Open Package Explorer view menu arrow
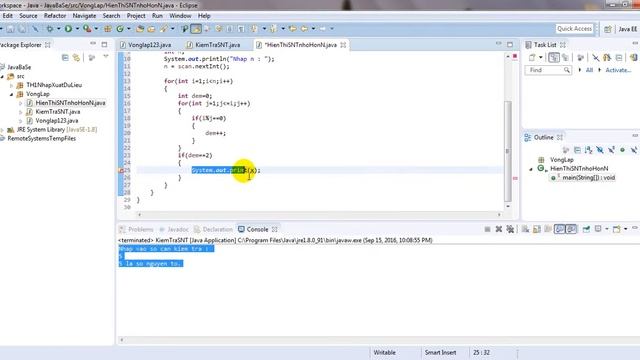This screenshot has width=640, height=360. click(106, 57)
